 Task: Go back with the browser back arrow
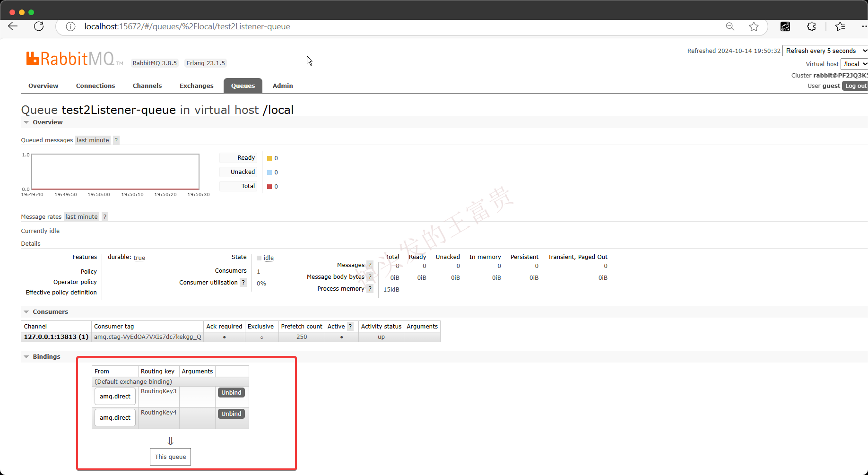click(x=13, y=26)
